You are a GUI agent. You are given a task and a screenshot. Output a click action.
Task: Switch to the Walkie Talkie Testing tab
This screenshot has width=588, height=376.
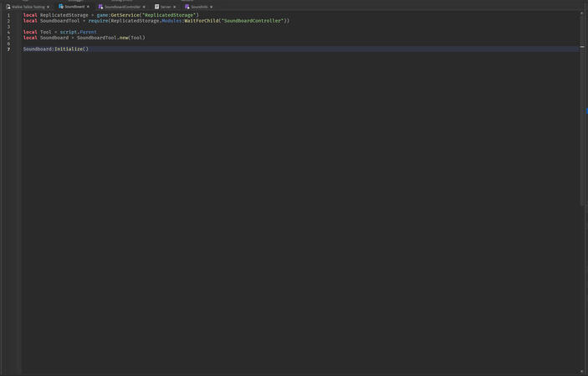[x=30, y=7]
